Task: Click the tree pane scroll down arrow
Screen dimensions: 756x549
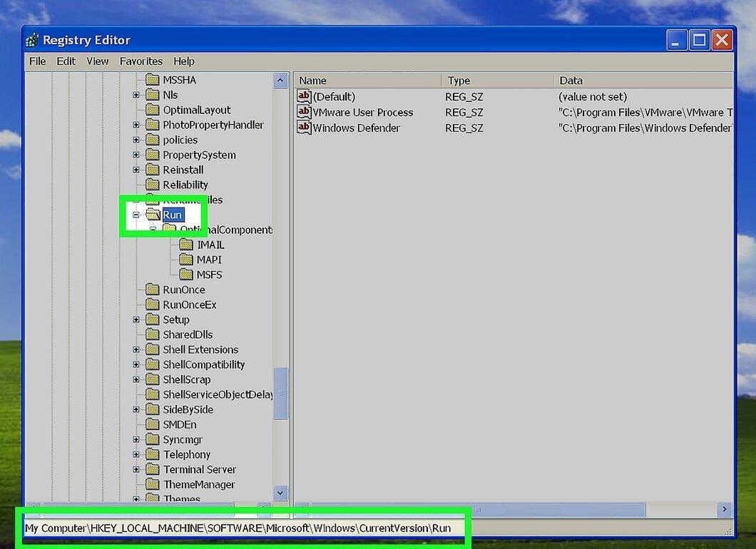Action: [x=280, y=493]
